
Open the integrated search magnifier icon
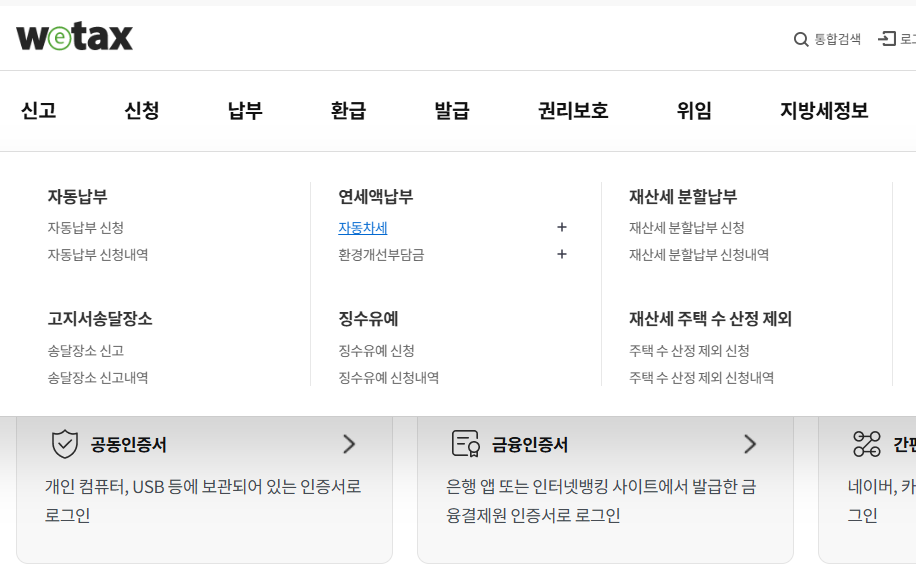(x=801, y=40)
